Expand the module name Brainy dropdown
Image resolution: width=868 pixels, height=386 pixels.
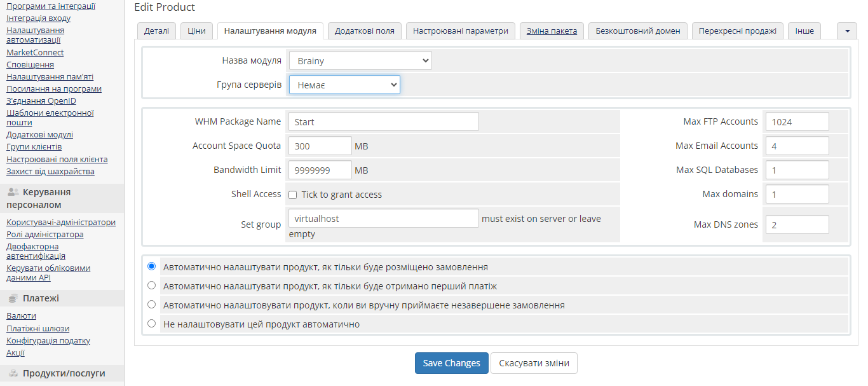coord(360,60)
